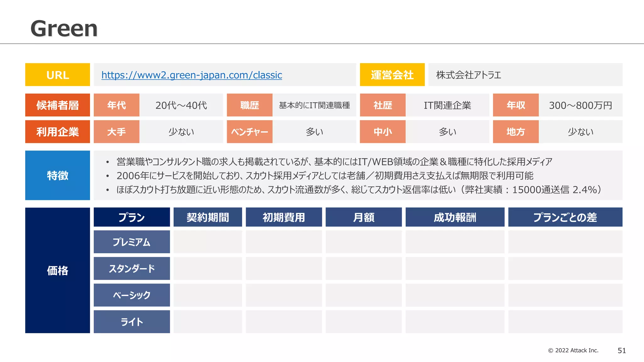The height and width of the screenshot is (362, 644).
Task: Select the yellow URL label box
Action: tap(58, 75)
